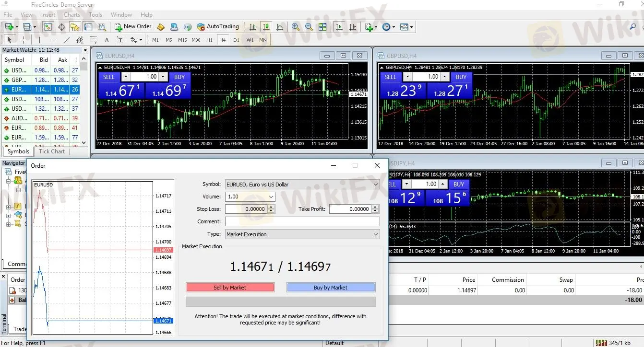This screenshot has height=347, width=644.
Task: Select the Crosshair cursor tool
Action: point(23,40)
